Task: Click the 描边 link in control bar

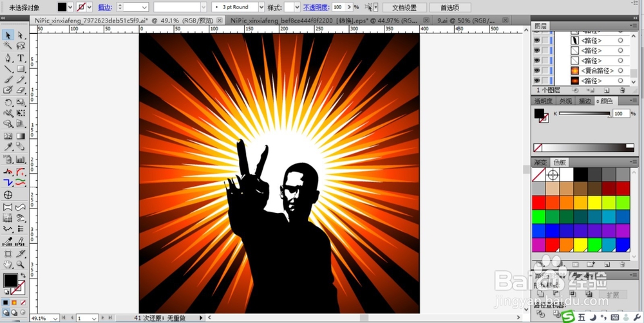Action: click(105, 7)
